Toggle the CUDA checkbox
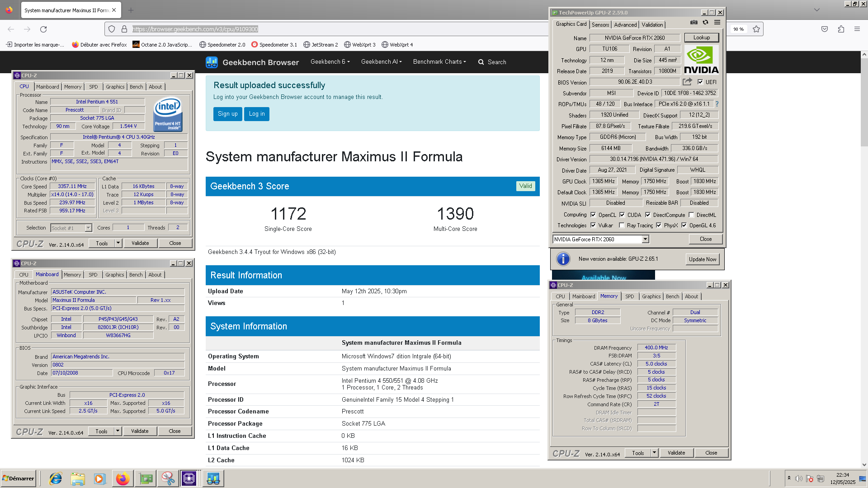This screenshot has height=488, width=868. pyautogui.click(x=622, y=215)
